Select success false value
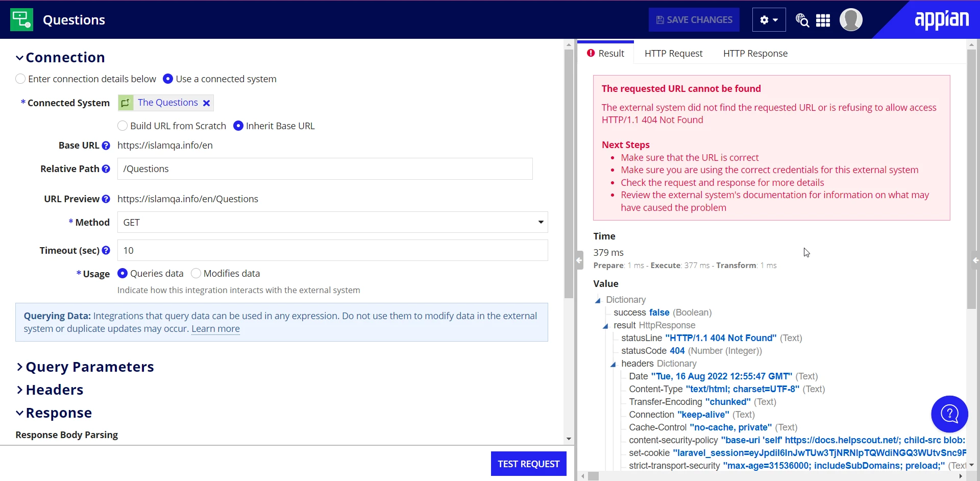 click(x=659, y=312)
